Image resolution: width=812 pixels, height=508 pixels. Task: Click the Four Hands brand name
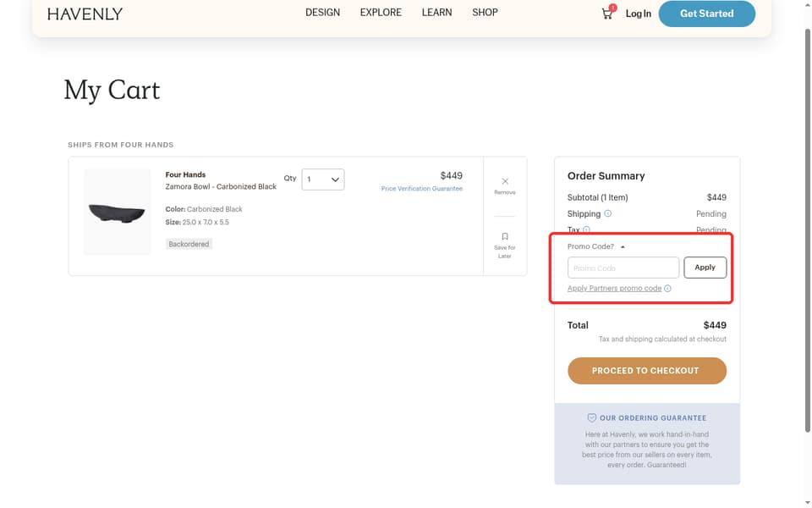pos(185,174)
